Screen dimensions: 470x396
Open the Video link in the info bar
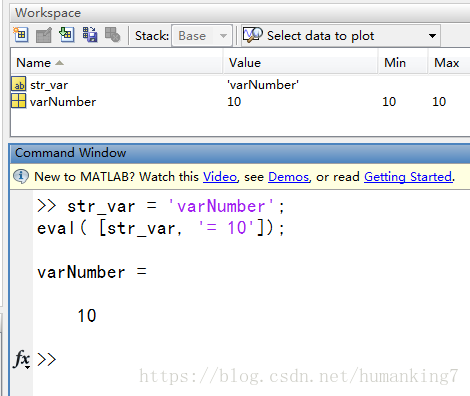click(220, 177)
